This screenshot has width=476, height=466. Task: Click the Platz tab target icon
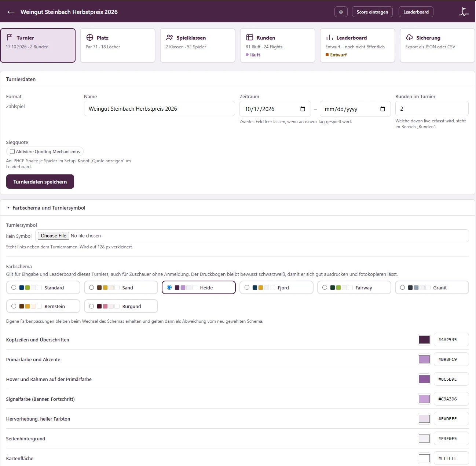[90, 37]
